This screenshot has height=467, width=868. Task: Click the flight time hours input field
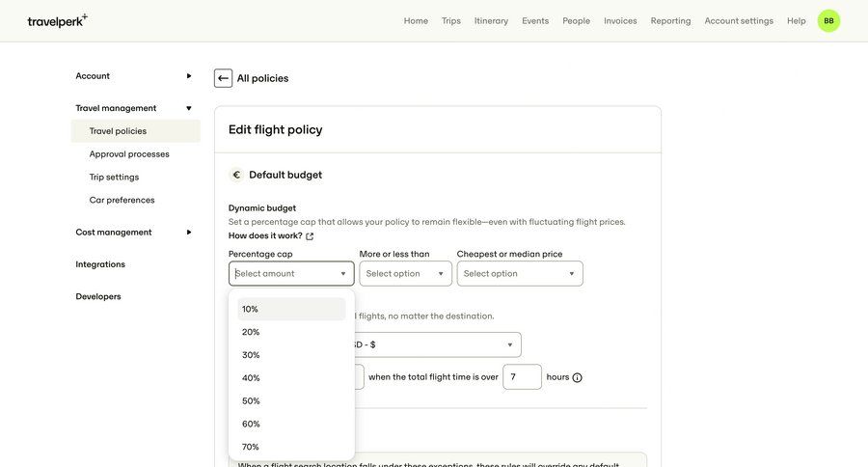[x=522, y=377]
